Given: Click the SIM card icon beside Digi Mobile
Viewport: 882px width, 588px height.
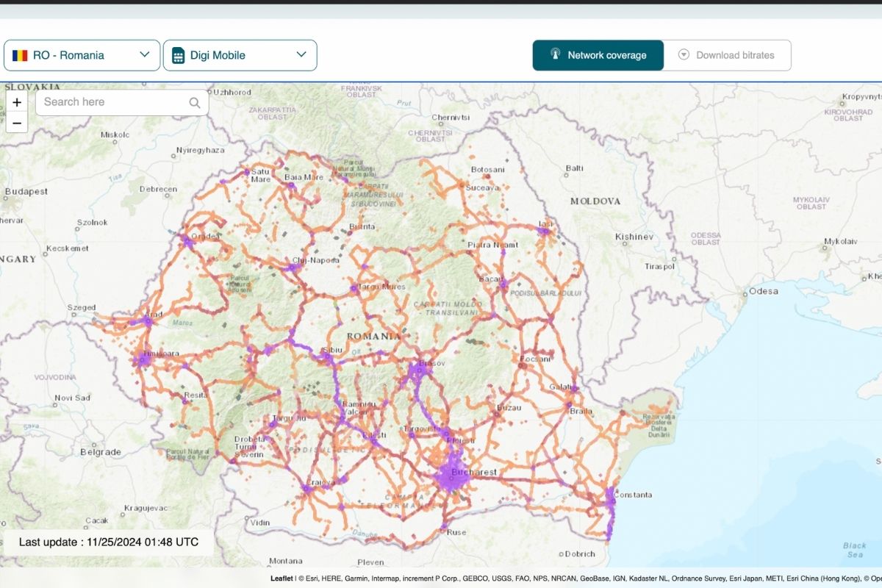Looking at the screenshot, I should pos(178,54).
